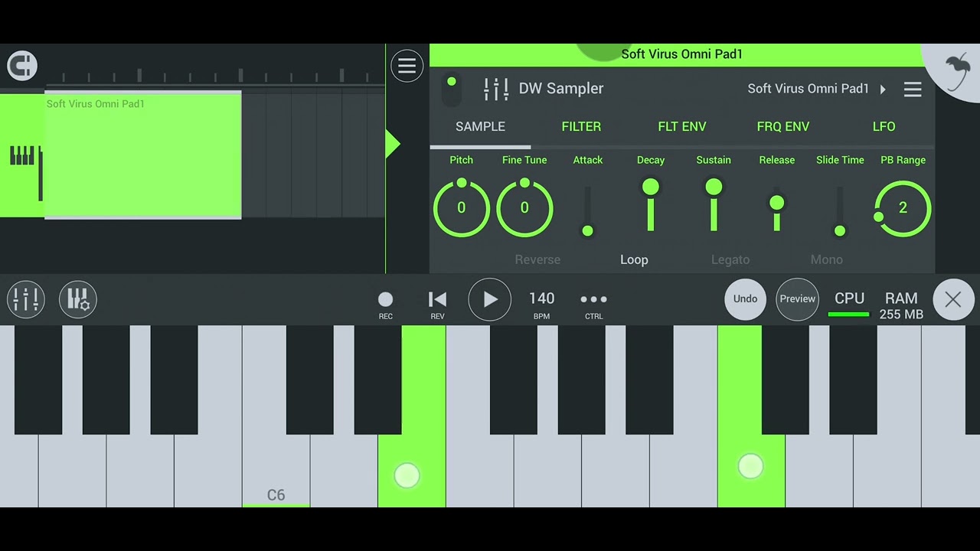The image size is (980, 551).
Task: Open the hamburger menu beside playlist
Action: coord(407,66)
